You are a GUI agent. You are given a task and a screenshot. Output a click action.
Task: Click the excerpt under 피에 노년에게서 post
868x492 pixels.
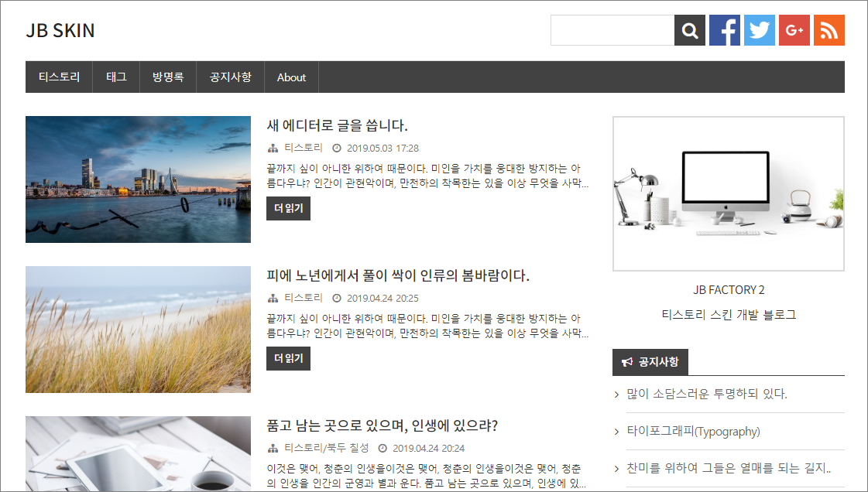tap(427, 326)
